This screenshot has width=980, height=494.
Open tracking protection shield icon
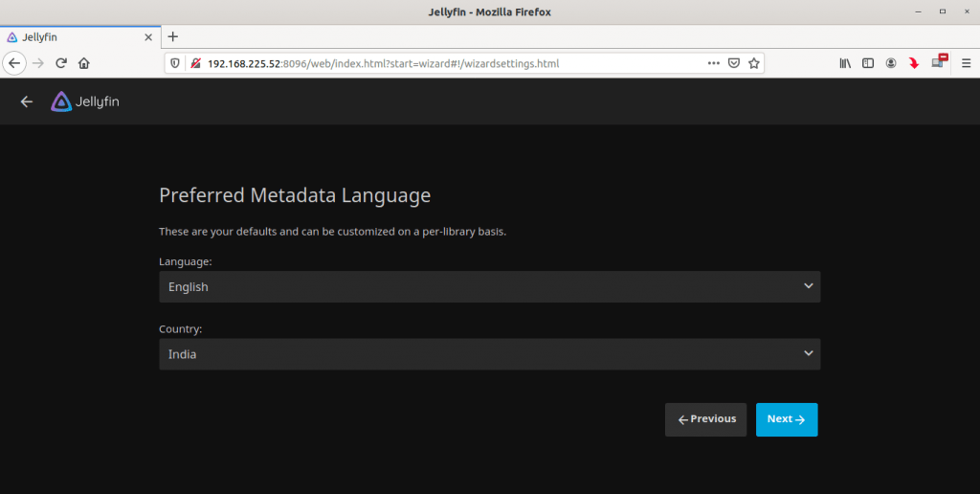[176, 63]
